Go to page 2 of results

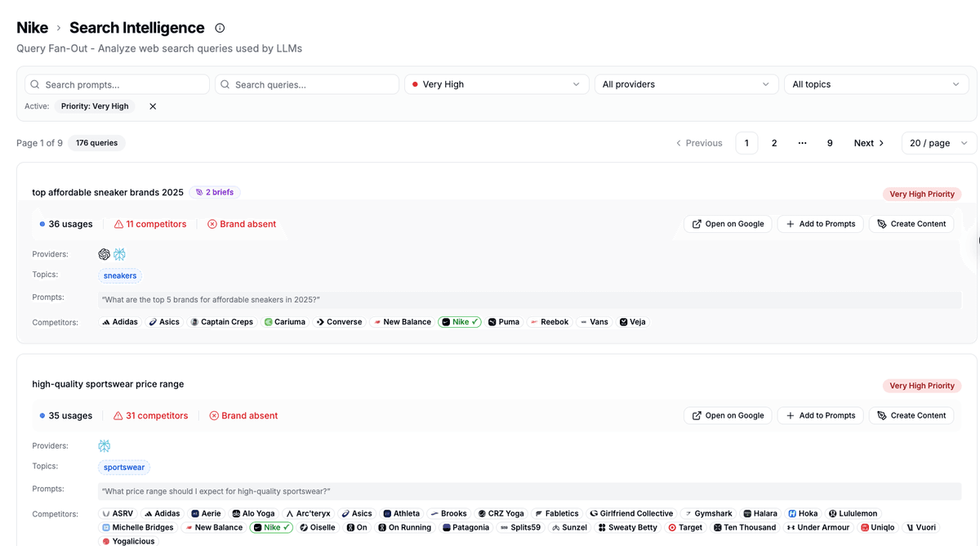point(774,143)
